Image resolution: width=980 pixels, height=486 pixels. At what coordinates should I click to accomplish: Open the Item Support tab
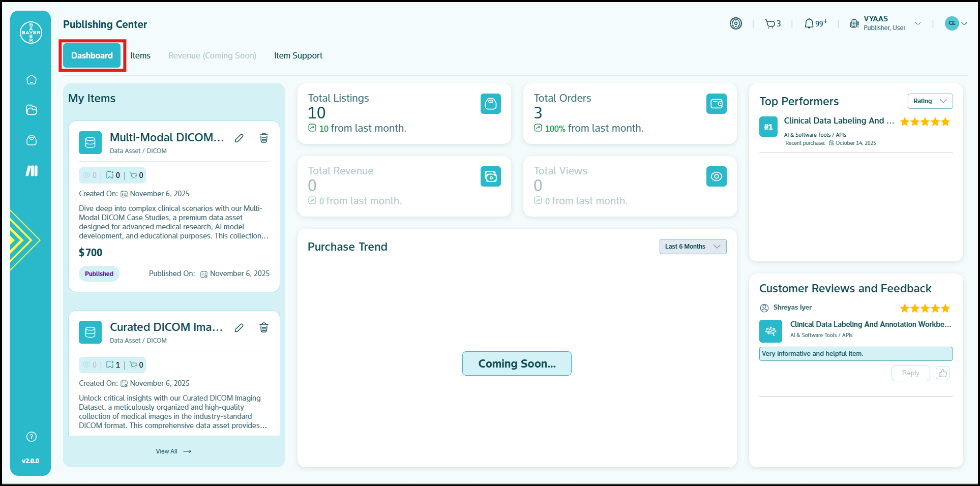coord(298,55)
